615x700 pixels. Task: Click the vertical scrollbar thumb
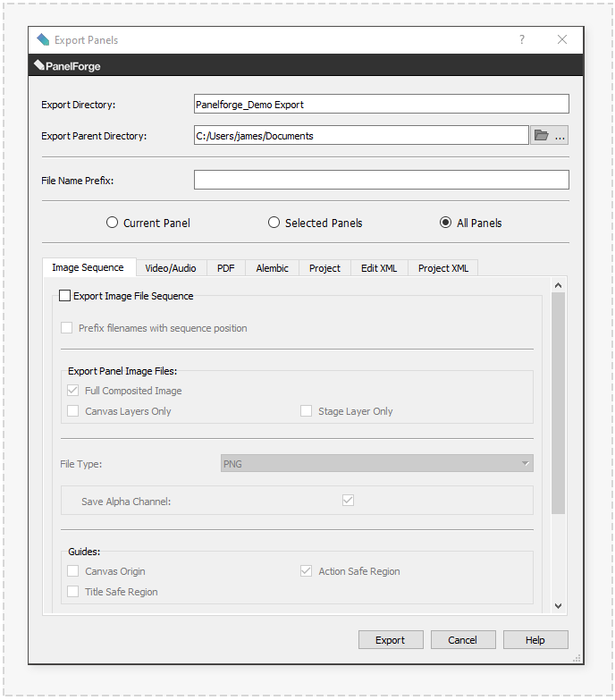[x=558, y=402]
